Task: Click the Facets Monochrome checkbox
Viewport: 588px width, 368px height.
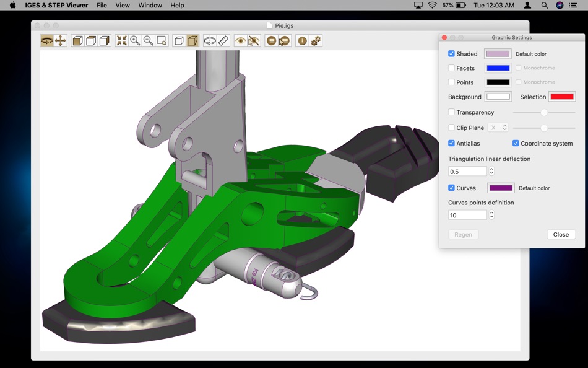Action: coord(518,68)
